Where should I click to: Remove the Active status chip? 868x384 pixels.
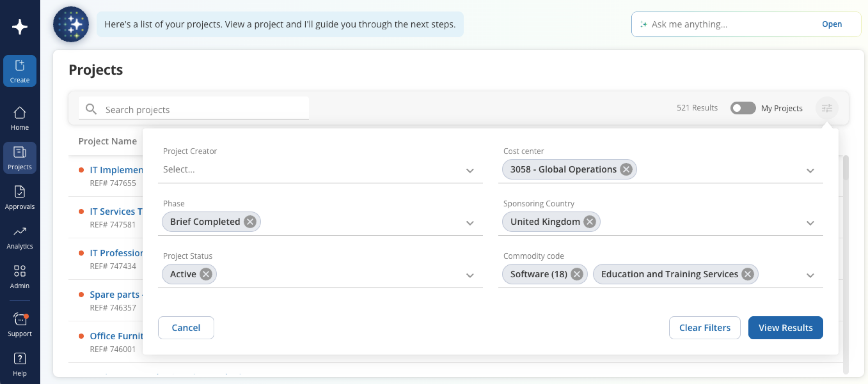(206, 274)
